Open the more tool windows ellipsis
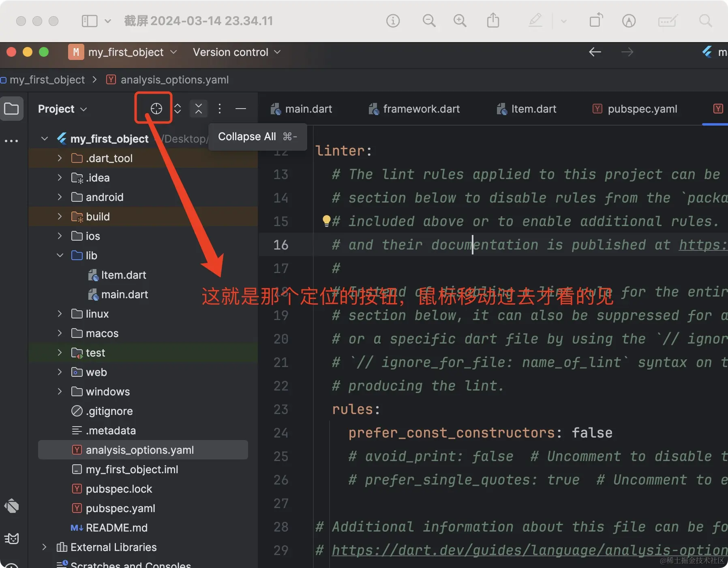This screenshot has height=568, width=728. click(11, 141)
